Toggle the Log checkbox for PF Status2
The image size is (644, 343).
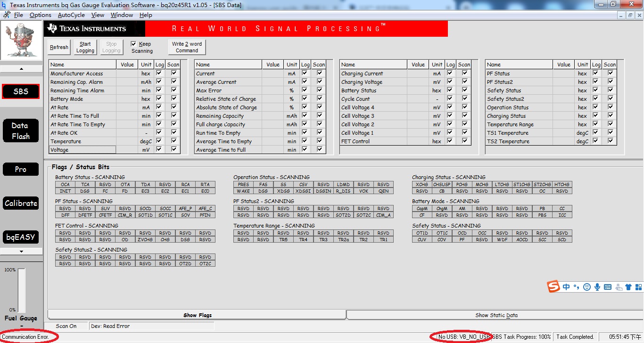point(595,82)
